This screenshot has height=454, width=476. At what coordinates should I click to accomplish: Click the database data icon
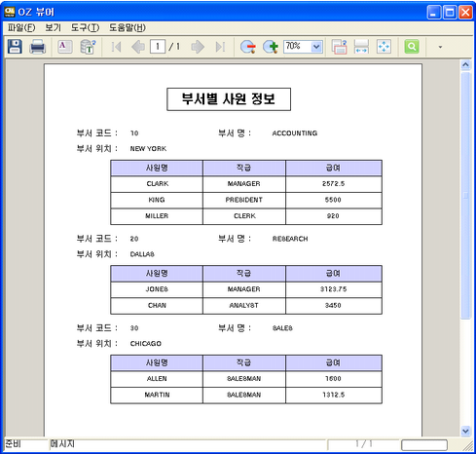[x=88, y=47]
